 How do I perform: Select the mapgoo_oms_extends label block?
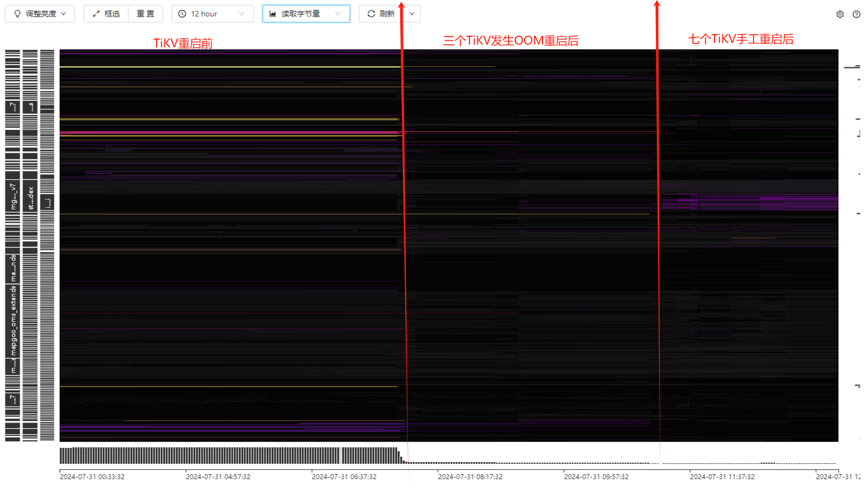[13, 321]
